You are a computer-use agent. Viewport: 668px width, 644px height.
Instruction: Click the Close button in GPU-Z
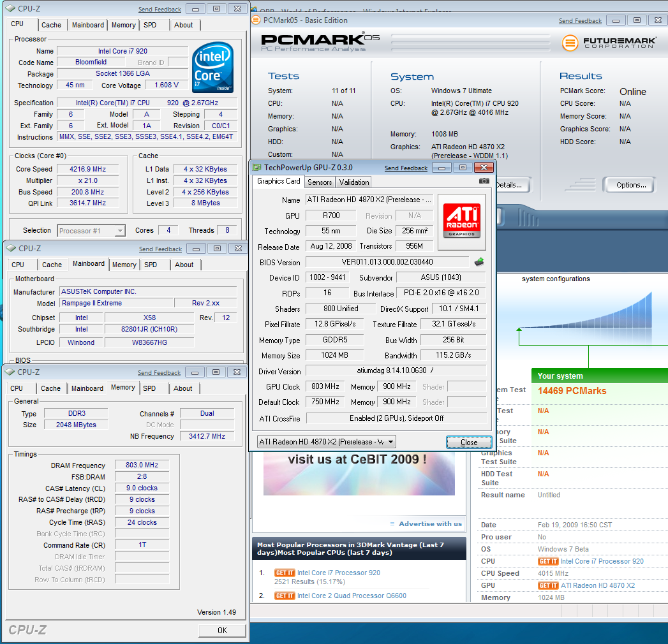(x=469, y=443)
